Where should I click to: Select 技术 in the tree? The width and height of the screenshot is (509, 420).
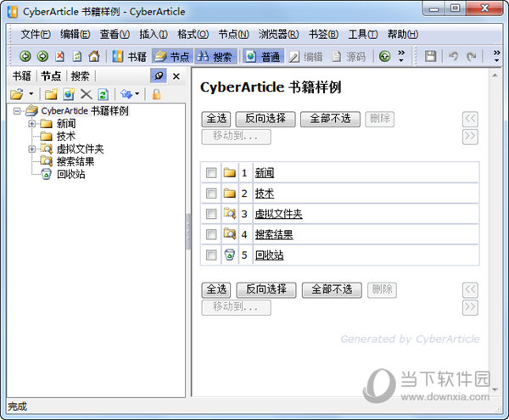click(x=66, y=137)
